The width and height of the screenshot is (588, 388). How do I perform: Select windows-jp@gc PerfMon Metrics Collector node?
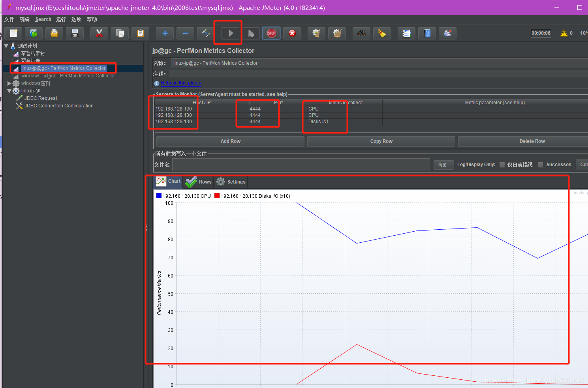[68, 76]
